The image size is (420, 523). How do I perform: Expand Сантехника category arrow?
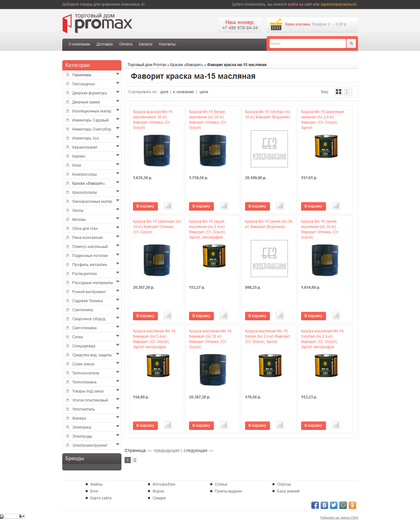tap(118, 309)
